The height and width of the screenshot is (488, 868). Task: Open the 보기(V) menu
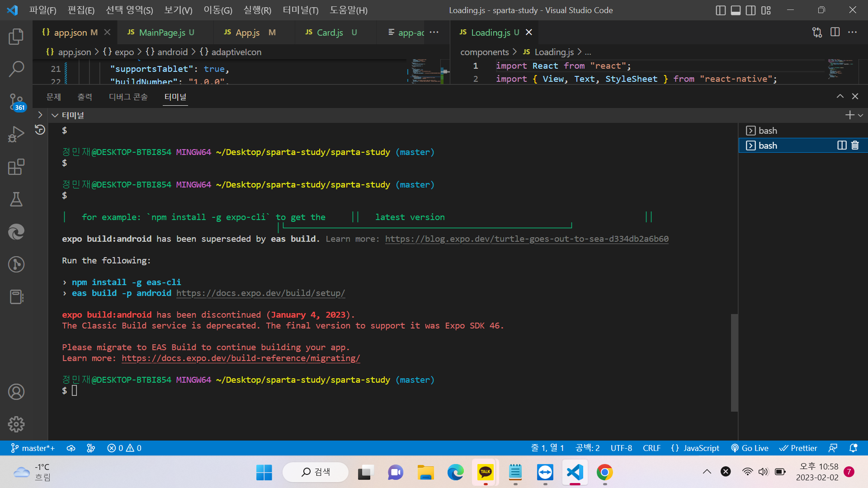[178, 10]
